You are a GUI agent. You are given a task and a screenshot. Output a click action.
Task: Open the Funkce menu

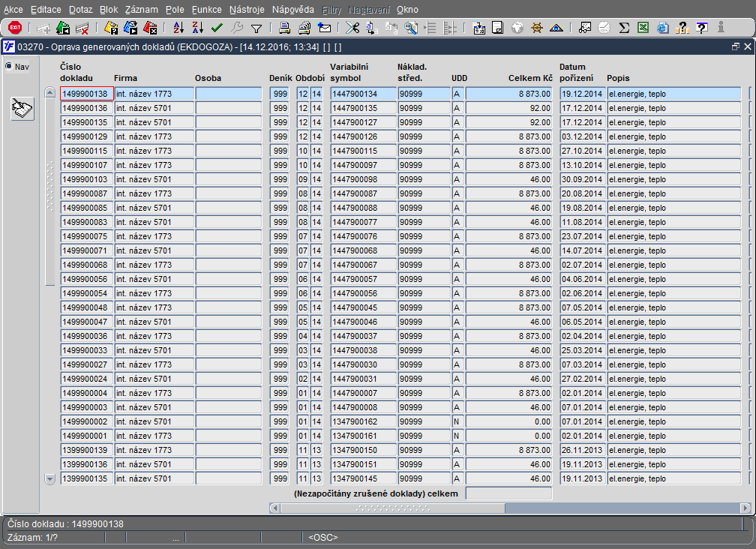coord(206,10)
